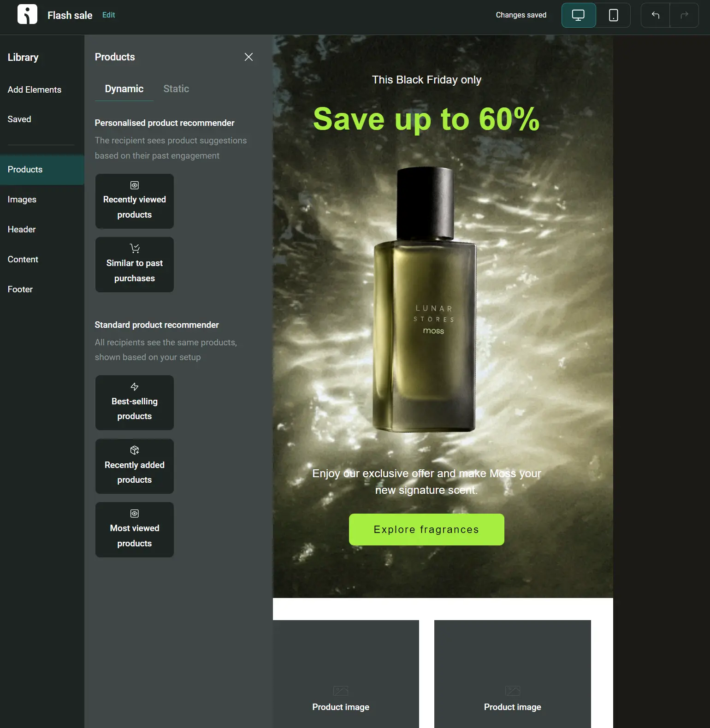Switch to the Static tab
The width and height of the screenshot is (710, 728).
[x=176, y=89]
